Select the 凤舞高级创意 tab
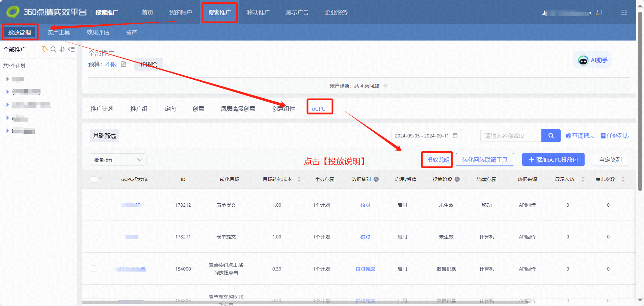The width and height of the screenshot is (644, 306). point(238,109)
